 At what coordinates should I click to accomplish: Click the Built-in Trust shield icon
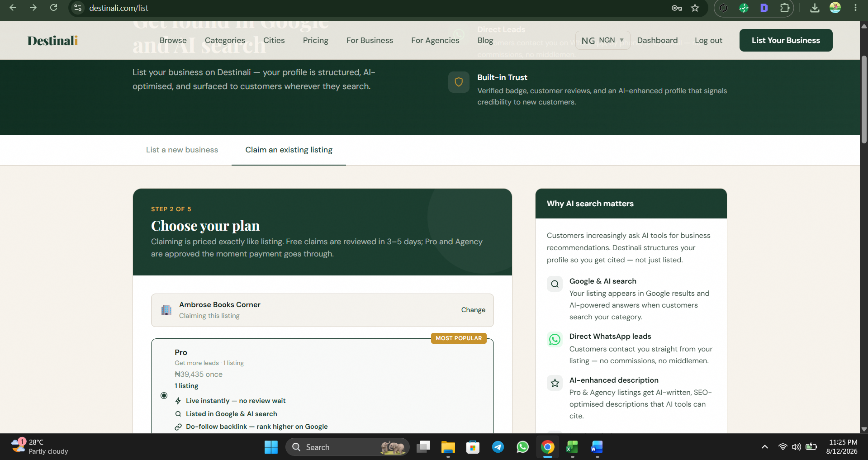pos(459,82)
